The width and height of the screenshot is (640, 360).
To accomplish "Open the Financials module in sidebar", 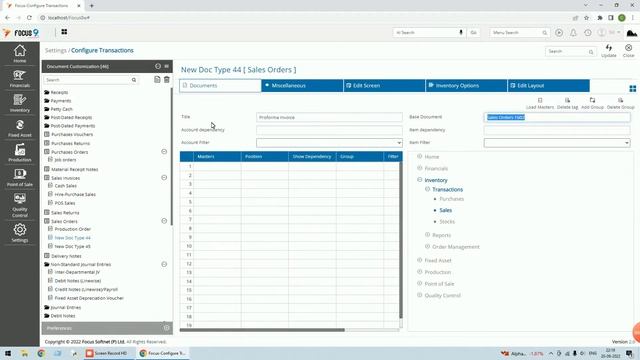I will point(20,79).
